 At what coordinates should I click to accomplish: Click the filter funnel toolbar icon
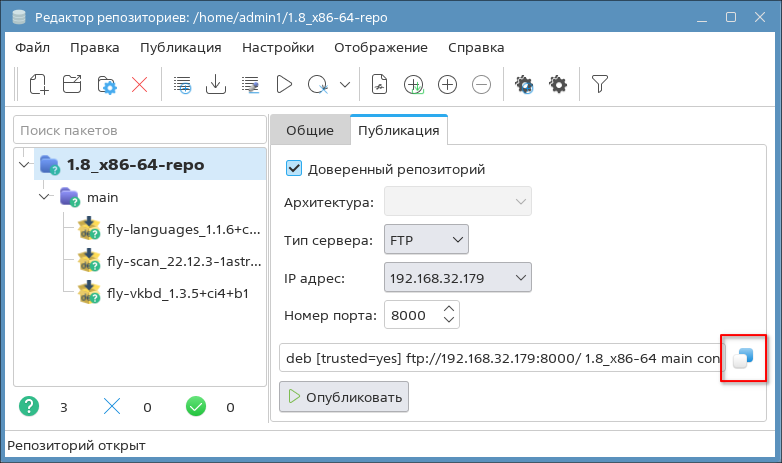tap(600, 85)
